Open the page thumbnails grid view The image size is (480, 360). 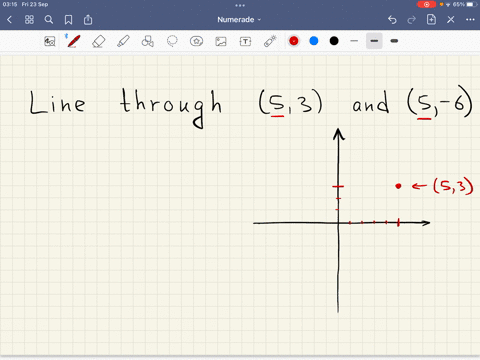[29, 20]
